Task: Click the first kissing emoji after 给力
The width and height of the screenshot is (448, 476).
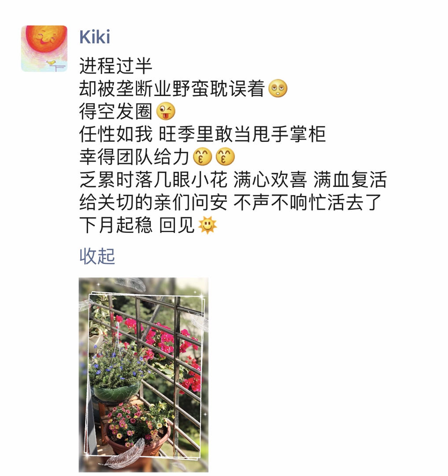Action: click(202, 156)
